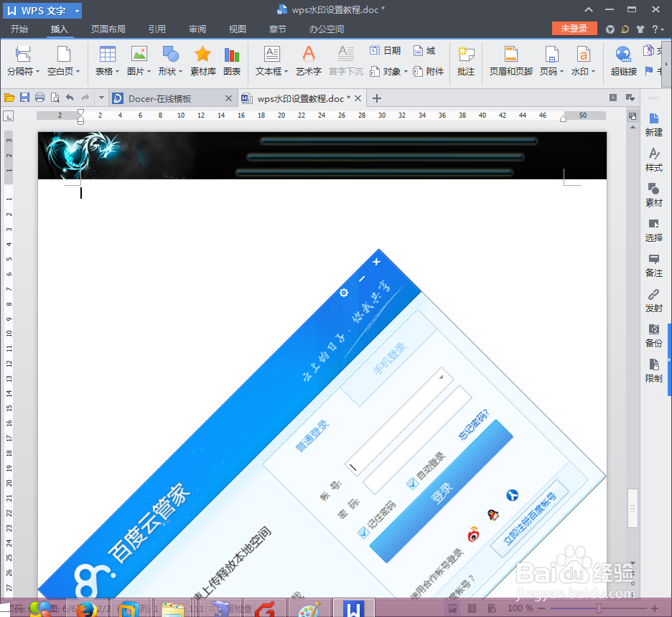Close wps水印设置教程.doc tab
The height and width of the screenshot is (617, 672).
[358, 98]
